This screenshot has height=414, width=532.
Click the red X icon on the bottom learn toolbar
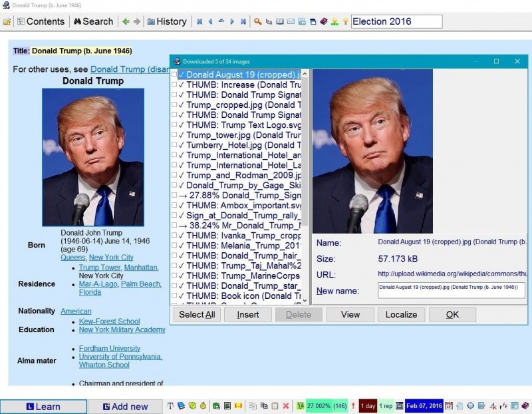285,405
